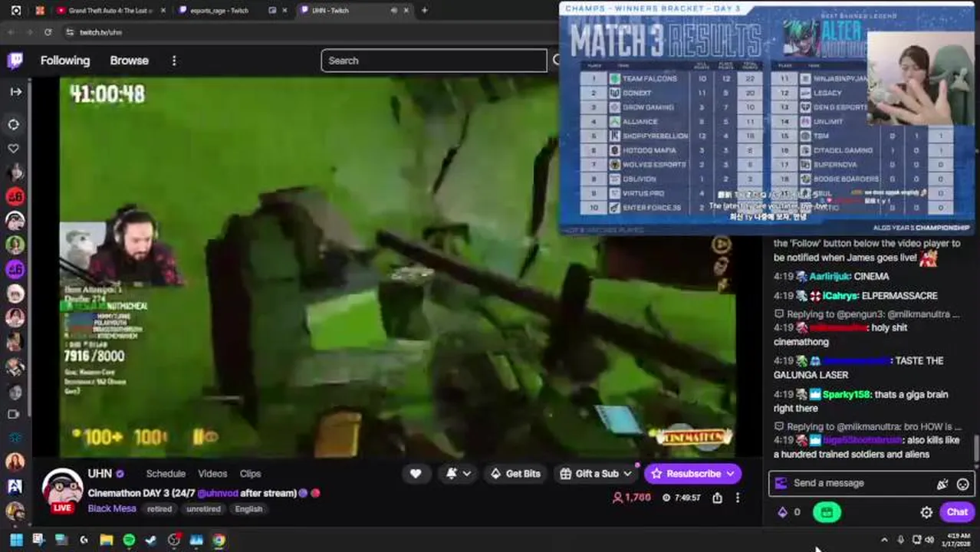This screenshot has width=980, height=552.
Task: Open the Clips tab of UHN
Action: click(250, 474)
